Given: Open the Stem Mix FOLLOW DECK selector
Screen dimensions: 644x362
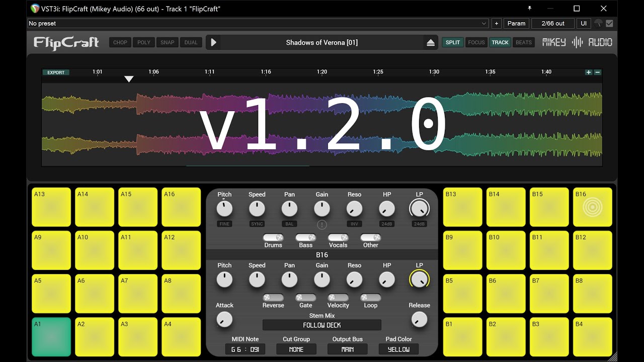Looking at the screenshot, I should [322, 325].
